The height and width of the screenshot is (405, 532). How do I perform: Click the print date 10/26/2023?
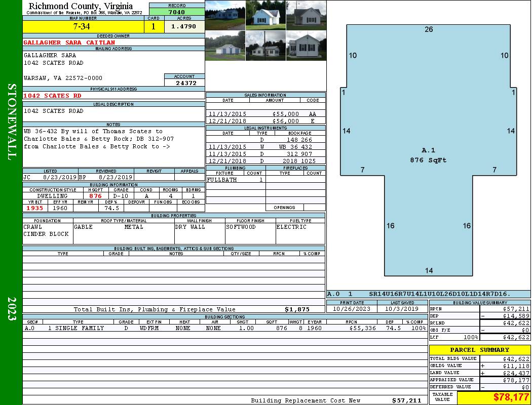pyautogui.click(x=352, y=309)
